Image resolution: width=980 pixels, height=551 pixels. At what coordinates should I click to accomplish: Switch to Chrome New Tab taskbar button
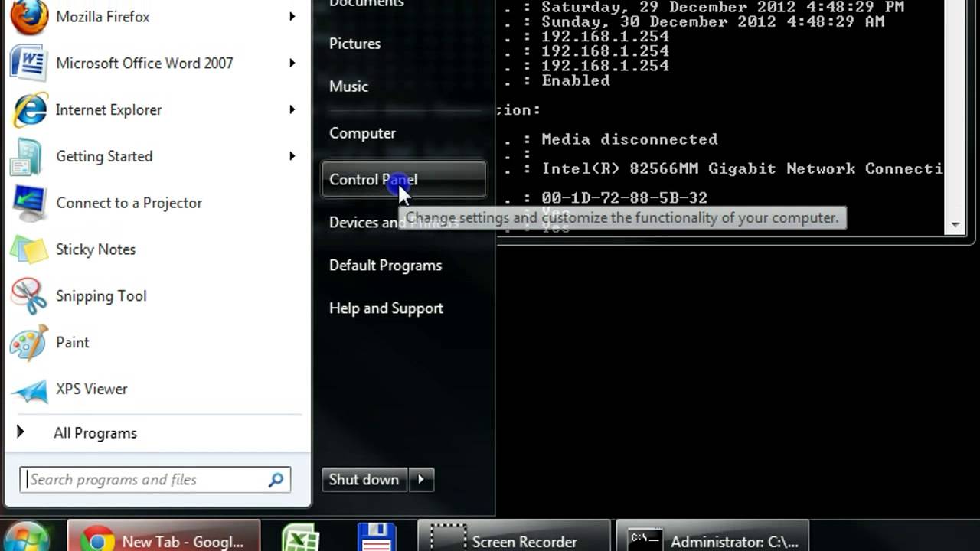[x=164, y=536]
